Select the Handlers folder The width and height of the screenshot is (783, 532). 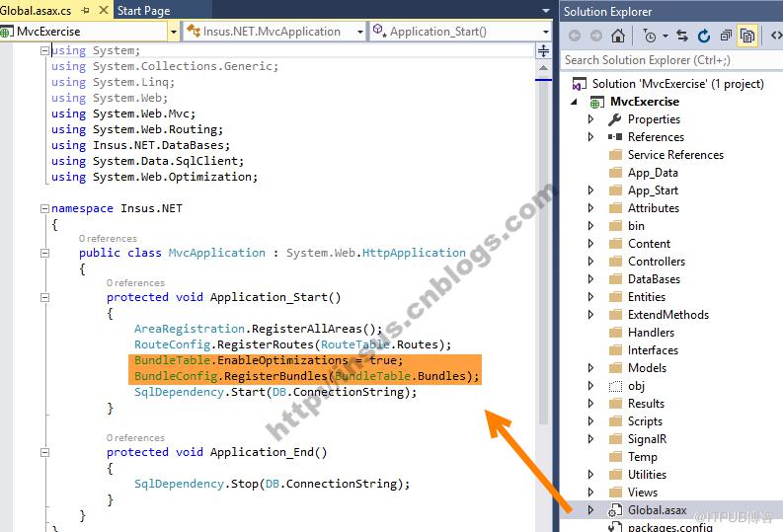pyautogui.click(x=651, y=333)
